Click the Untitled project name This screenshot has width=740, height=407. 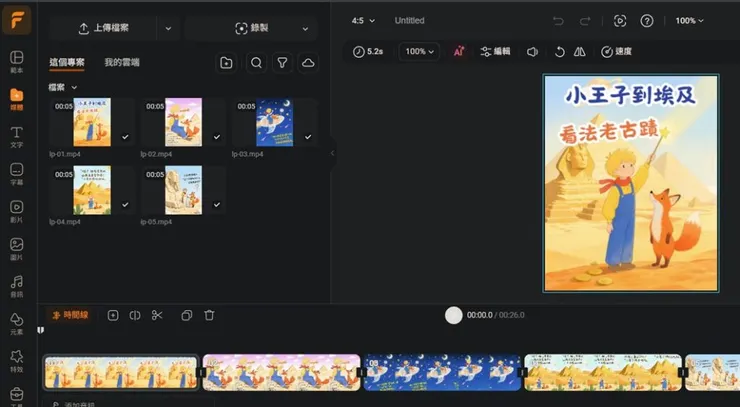tap(410, 21)
